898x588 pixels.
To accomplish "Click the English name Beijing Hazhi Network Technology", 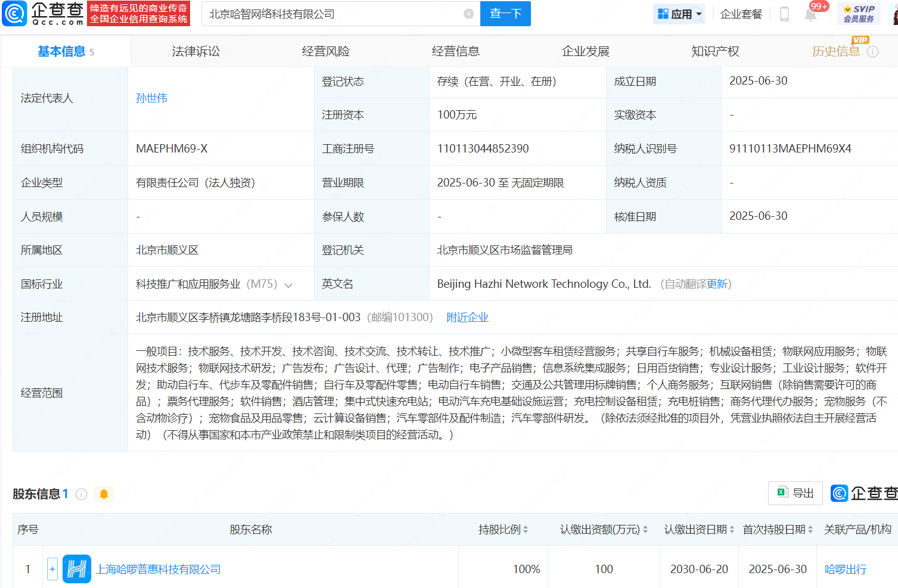I will (x=543, y=284).
